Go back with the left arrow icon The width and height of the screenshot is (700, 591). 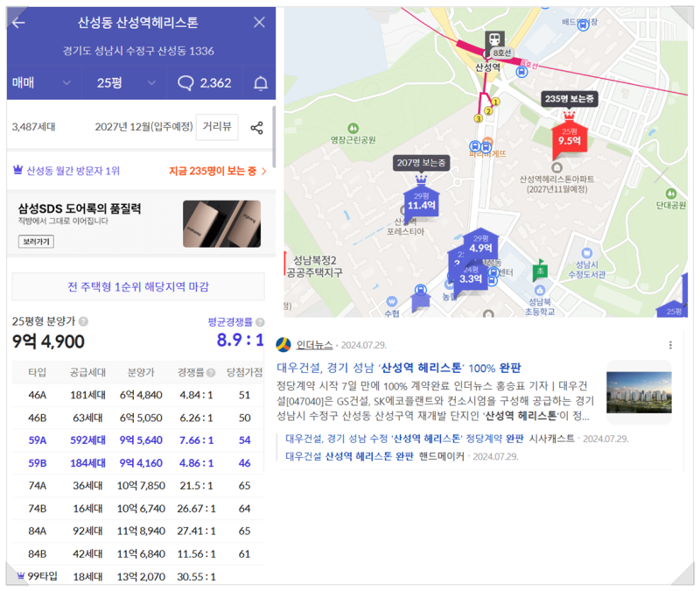[18, 23]
